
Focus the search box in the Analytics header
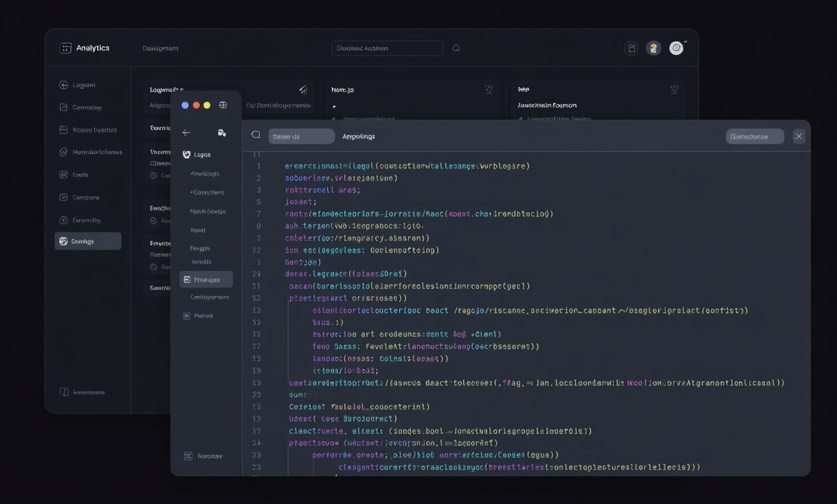pos(387,49)
